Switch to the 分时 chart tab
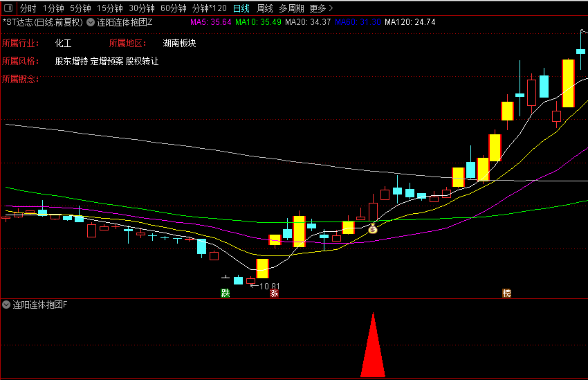This screenshot has width=588, height=380. click(28, 8)
